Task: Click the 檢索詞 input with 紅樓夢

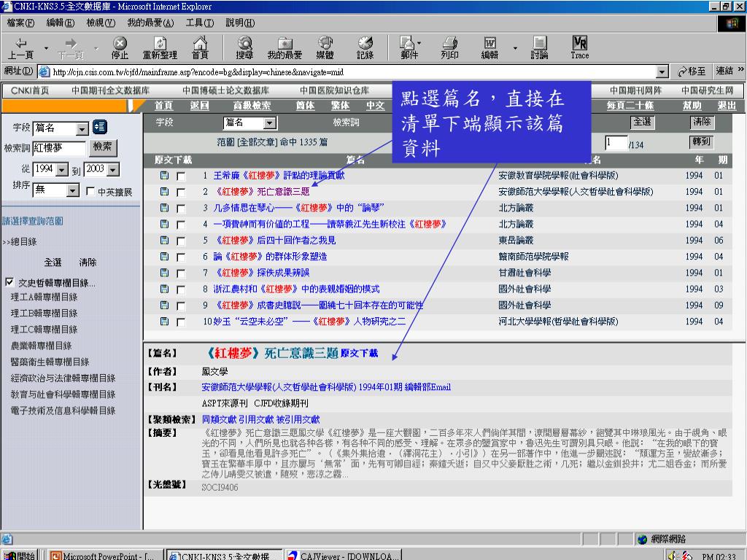Action: click(x=58, y=148)
